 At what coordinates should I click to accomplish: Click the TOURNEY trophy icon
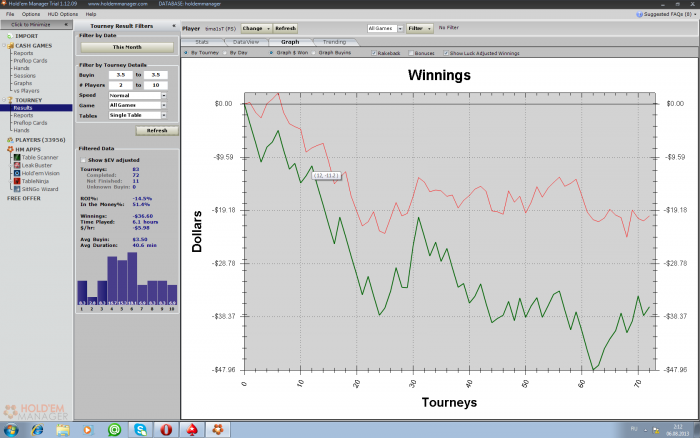pos(10,100)
